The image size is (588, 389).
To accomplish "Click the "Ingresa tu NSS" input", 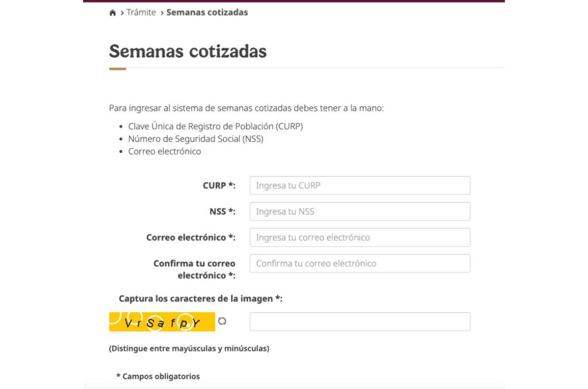I will tap(359, 211).
